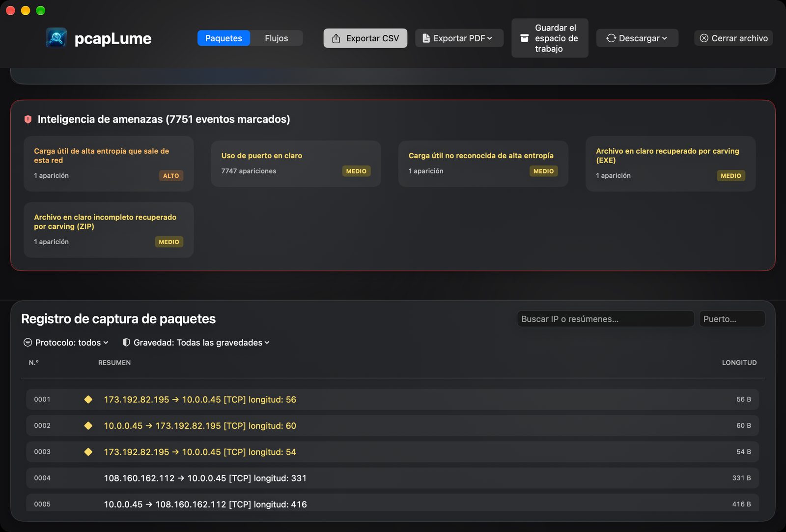Click Guardar el espacio de trabajo
The image size is (786, 532).
(550, 38)
